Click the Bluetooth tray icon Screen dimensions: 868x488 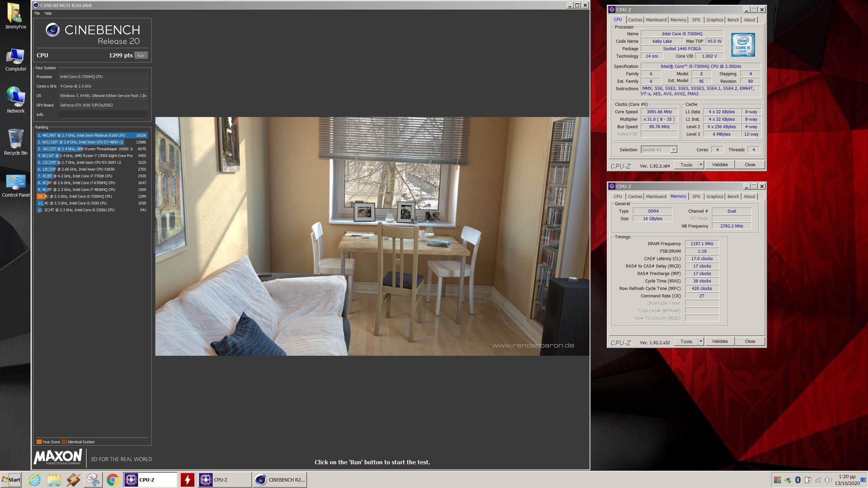tap(798, 480)
